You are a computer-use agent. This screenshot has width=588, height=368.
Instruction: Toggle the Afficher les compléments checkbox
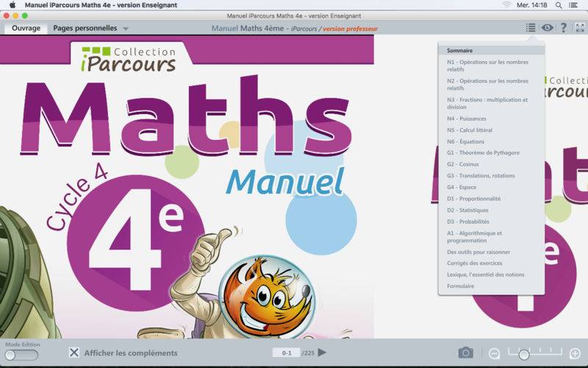(x=74, y=353)
